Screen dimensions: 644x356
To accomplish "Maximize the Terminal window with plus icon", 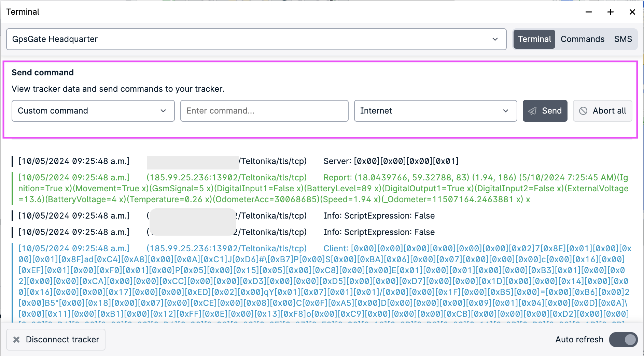I will (611, 12).
